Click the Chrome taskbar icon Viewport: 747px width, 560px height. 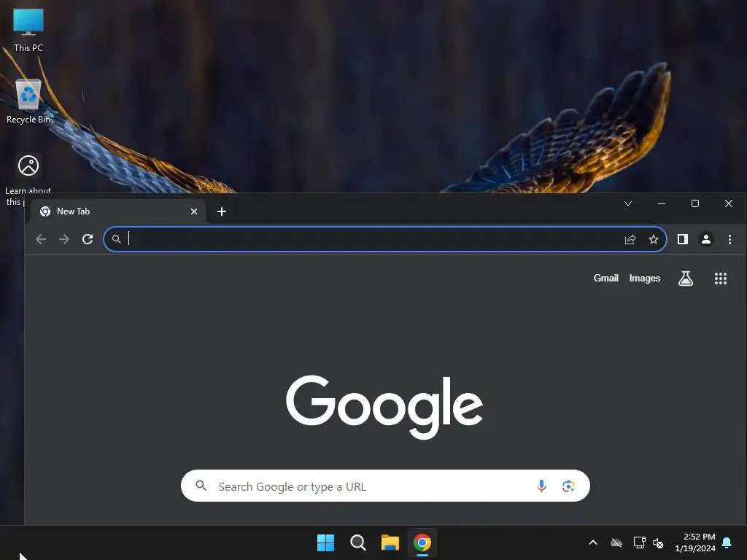click(422, 542)
